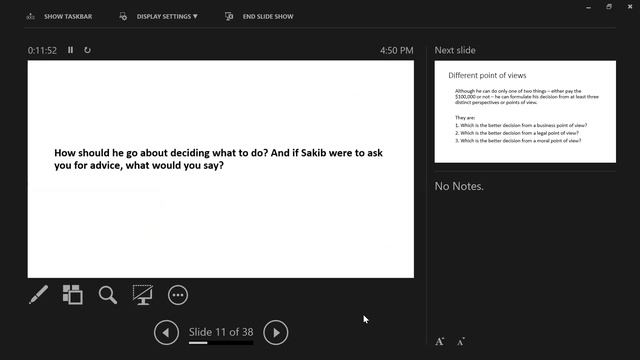The image size is (640, 360).
Task: Open the More slide show options menu
Action: pos(178,295)
